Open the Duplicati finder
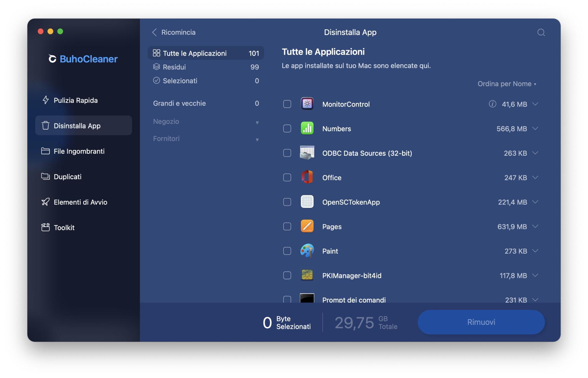588x378 pixels. (x=68, y=177)
